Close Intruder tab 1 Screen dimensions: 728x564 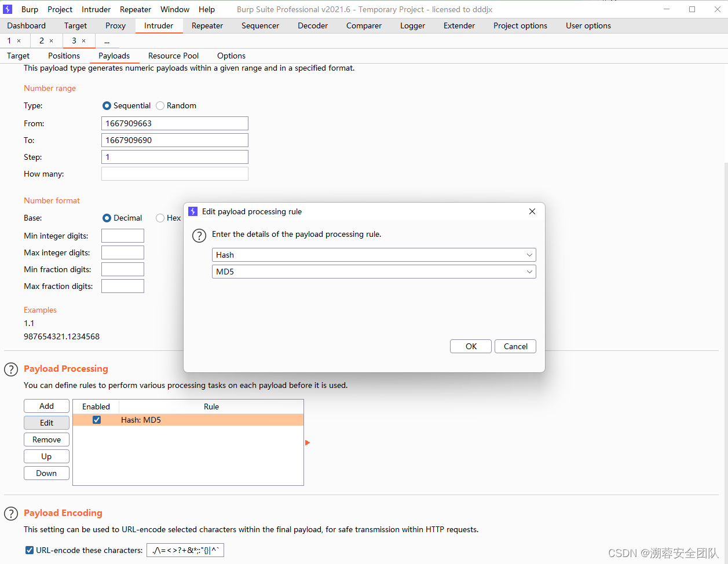click(19, 41)
